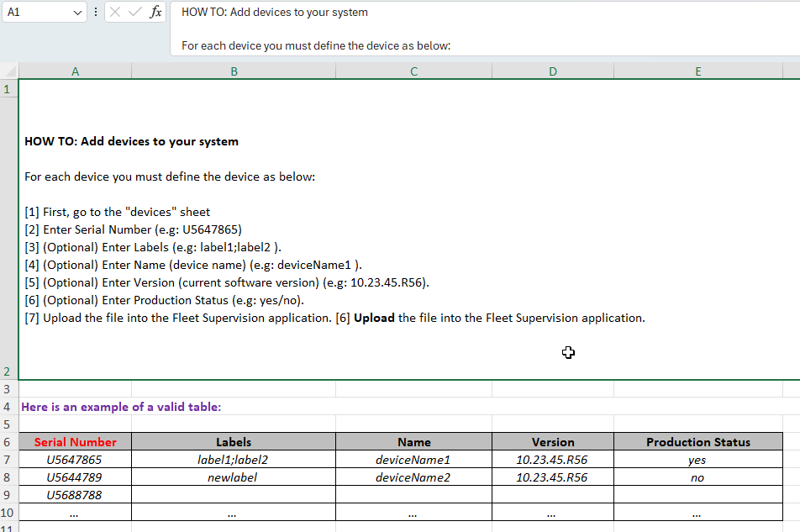Select the "newlabel" cell
The image size is (800, 532).
coord(234,477)
